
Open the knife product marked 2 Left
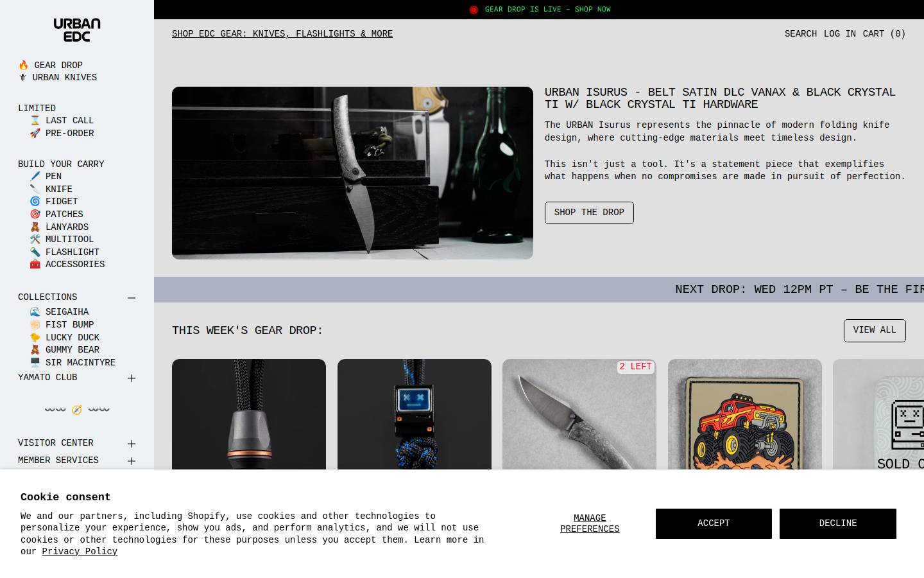pos(579,414)
